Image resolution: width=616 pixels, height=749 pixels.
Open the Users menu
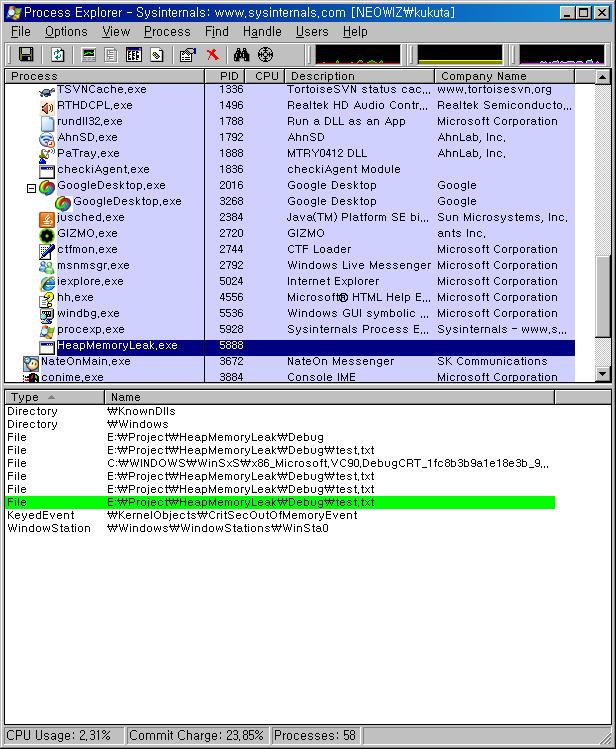pos(312,32)
